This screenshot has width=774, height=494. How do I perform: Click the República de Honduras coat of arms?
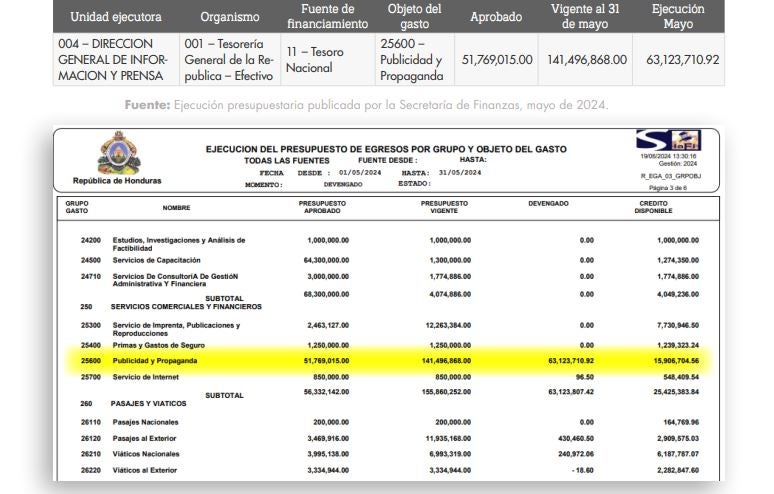[118, 153]
